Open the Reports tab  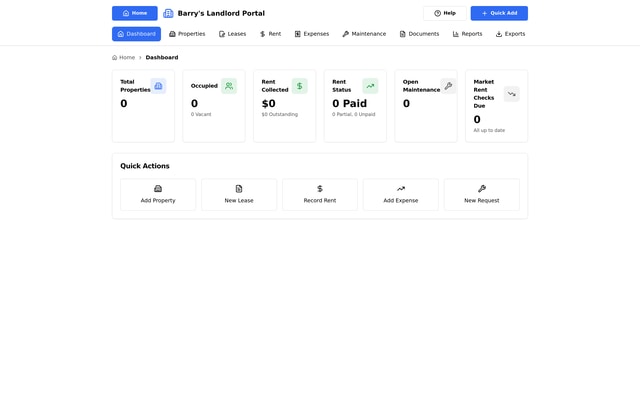coord(467,34)
